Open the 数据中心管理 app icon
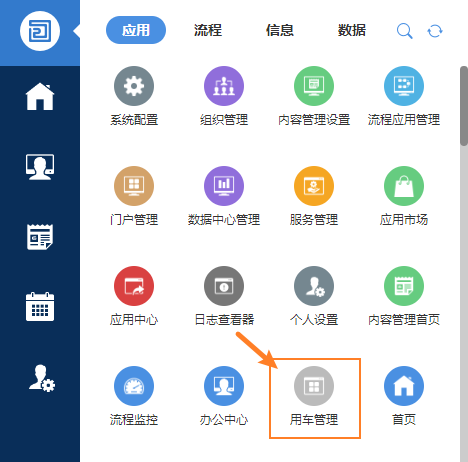 point(224,186)
